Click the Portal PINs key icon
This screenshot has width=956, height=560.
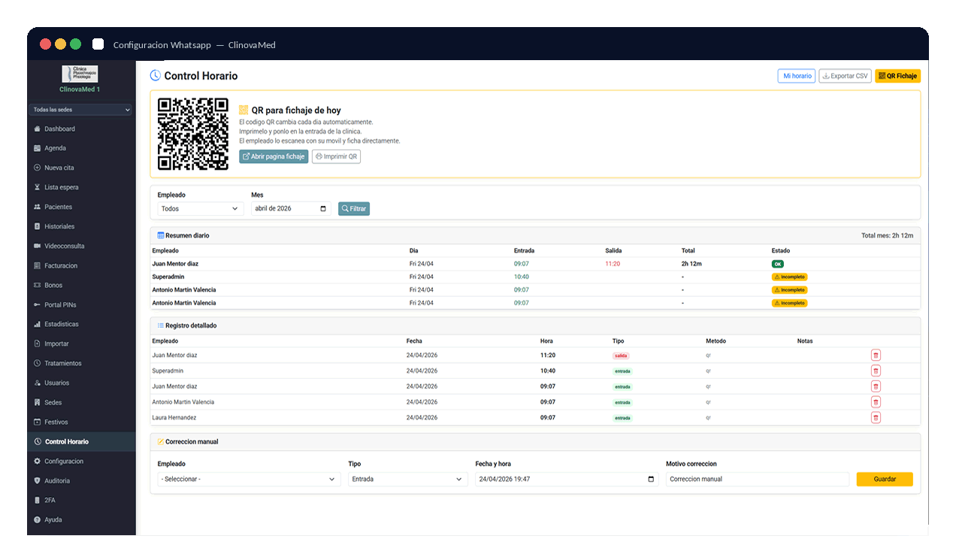[x=38, y=304]
